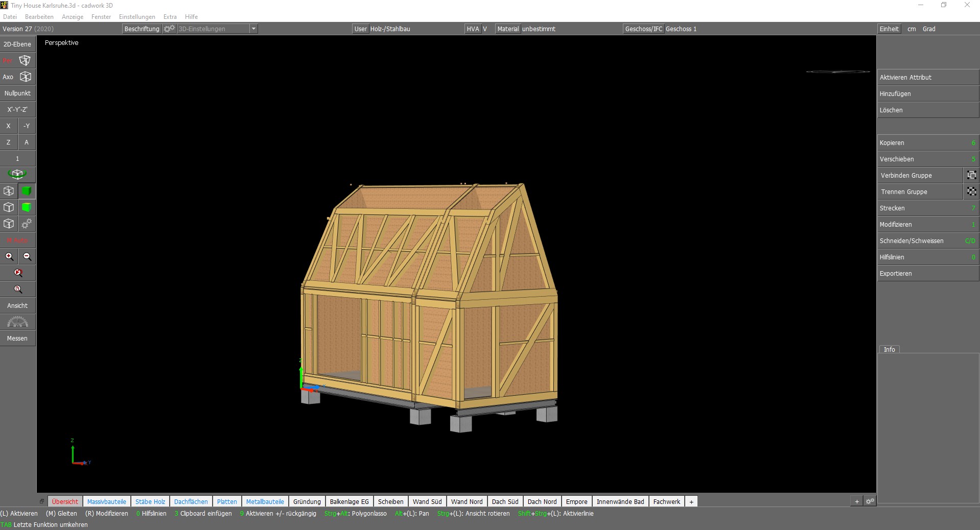Viewport: 980px width, 530px height.
Task: Open 3D-Einstellungen gear icon in top bar
Action: pos(169,29)
